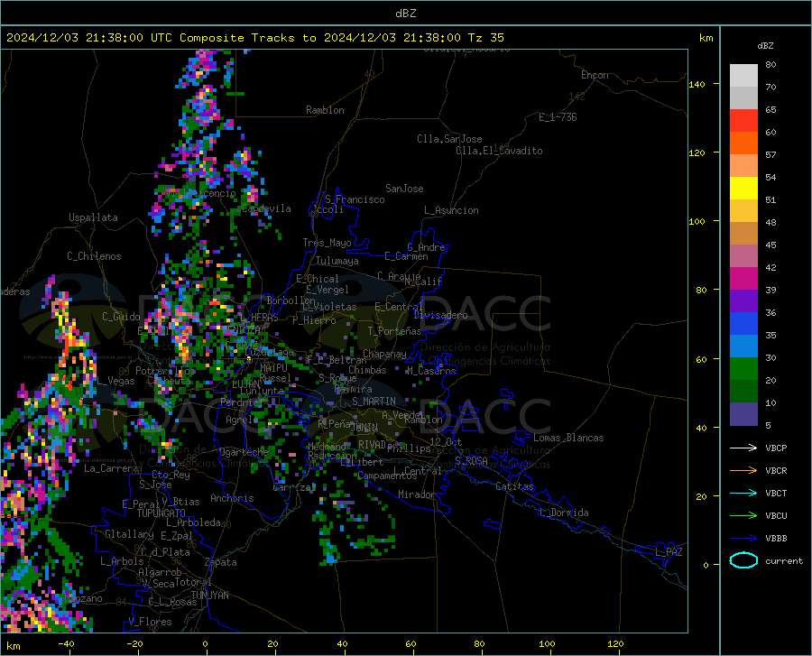
Task: Click the 'Capdevila' map label
Action: (x=266, y=208)
